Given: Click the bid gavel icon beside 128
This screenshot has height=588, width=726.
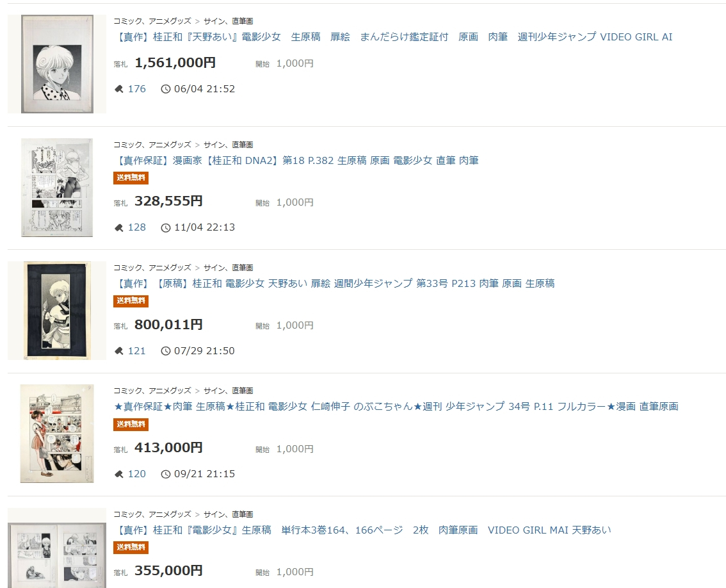Looking at the screenshot, I should tap(119, 227).
